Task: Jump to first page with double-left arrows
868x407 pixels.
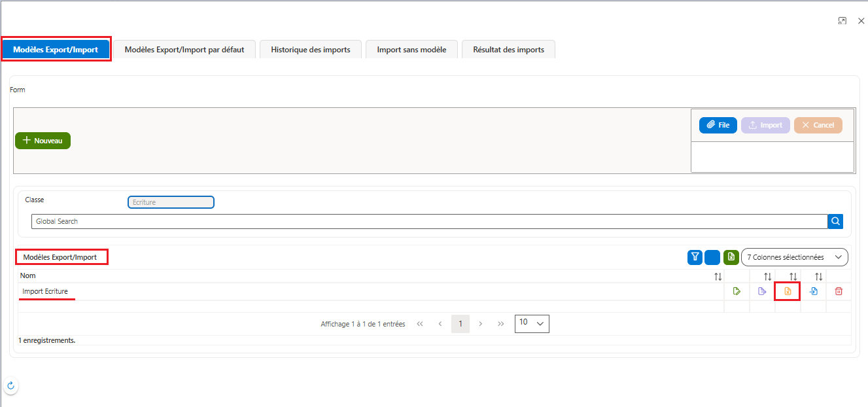Action: (x=420, y=324)
